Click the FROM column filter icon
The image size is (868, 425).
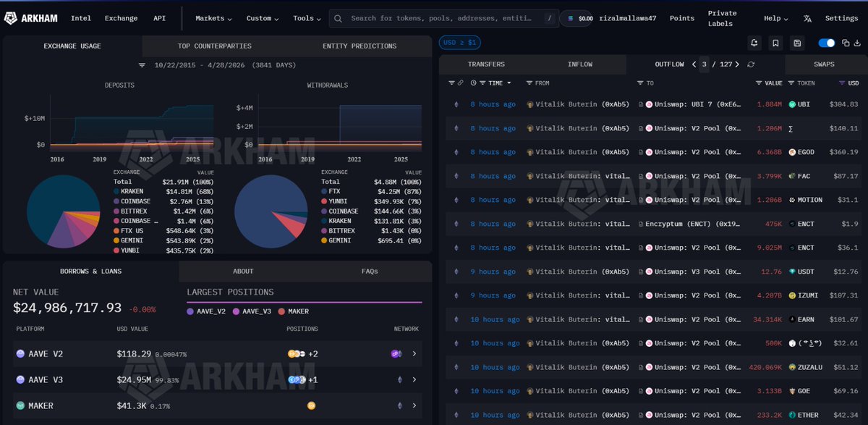click(529, 83)
